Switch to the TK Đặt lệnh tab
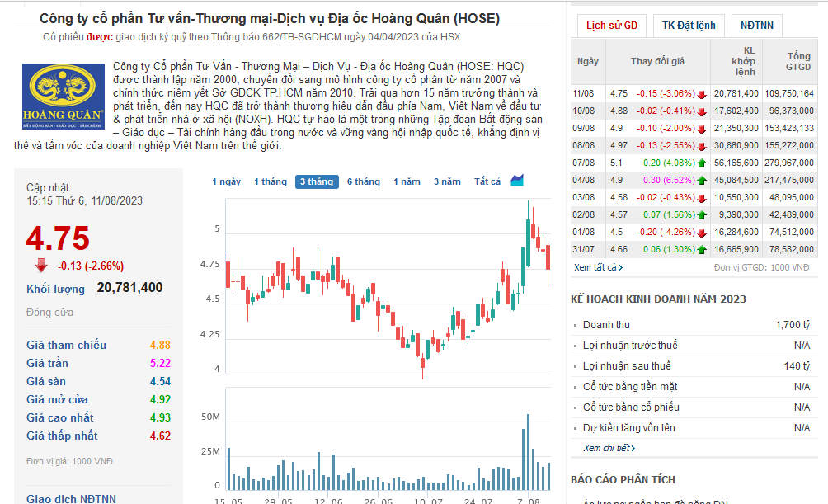 tap(689, 26)
